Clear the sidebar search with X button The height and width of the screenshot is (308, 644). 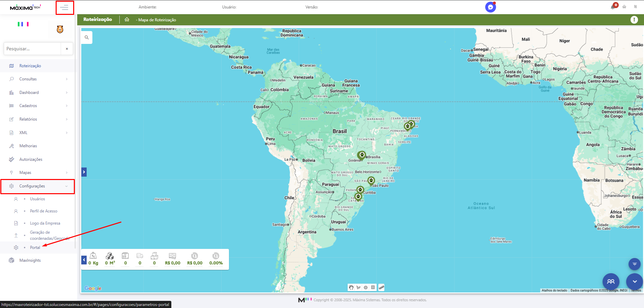click(67, 49)
